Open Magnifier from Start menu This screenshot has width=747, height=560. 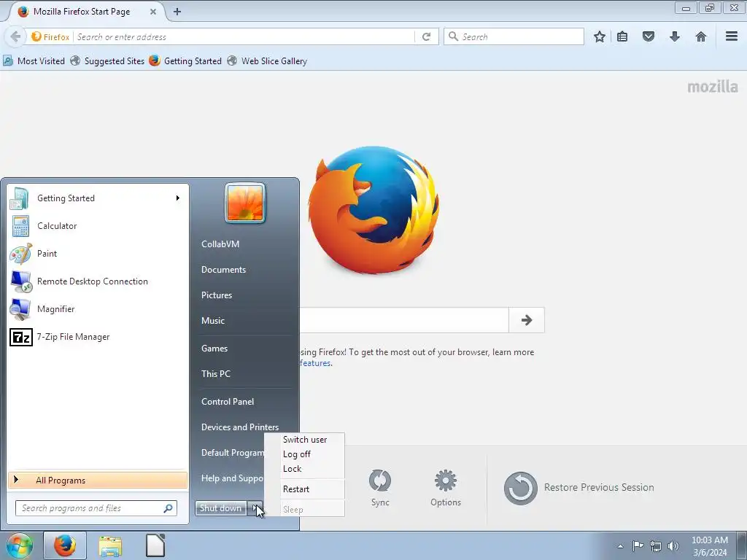tap(98, 308)
